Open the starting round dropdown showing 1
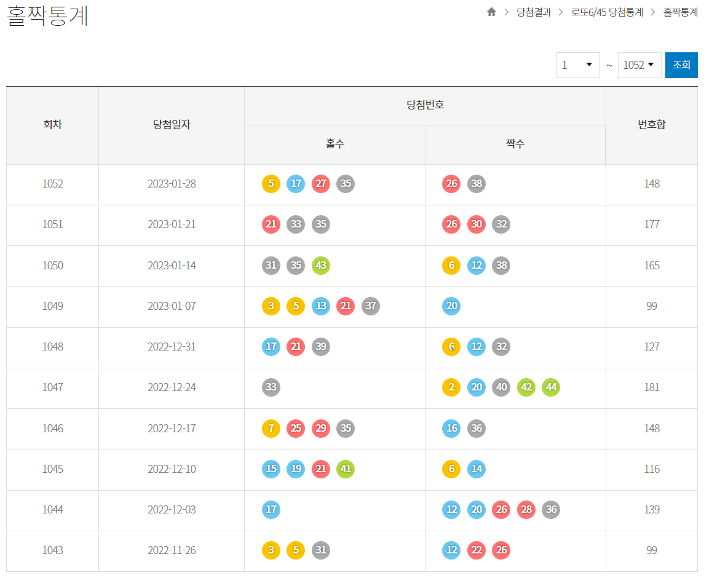The height and width of the screenshot is (586, 728). (x=578, y=65)
